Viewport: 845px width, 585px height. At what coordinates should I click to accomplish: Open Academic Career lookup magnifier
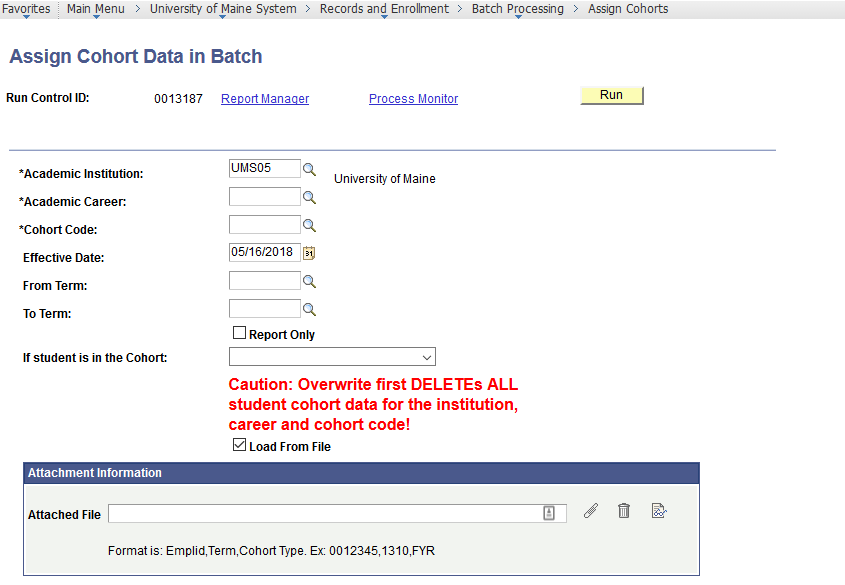(x=309, y=198)
